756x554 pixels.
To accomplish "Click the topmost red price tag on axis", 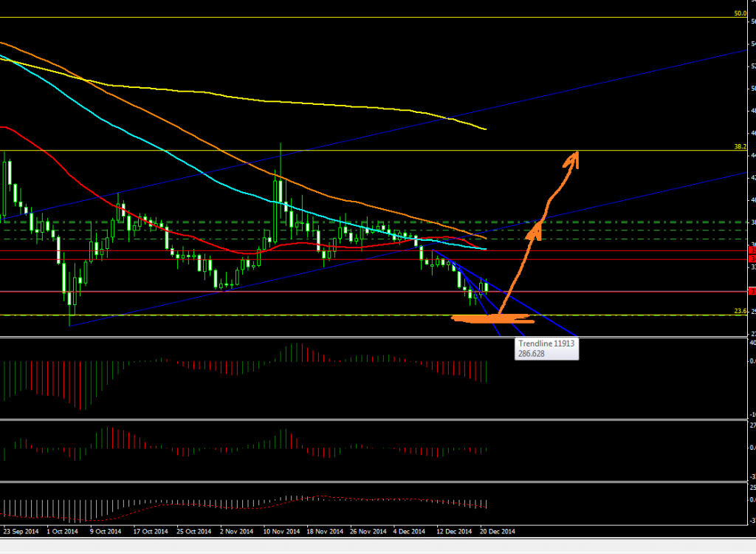I will click(752, 250).
